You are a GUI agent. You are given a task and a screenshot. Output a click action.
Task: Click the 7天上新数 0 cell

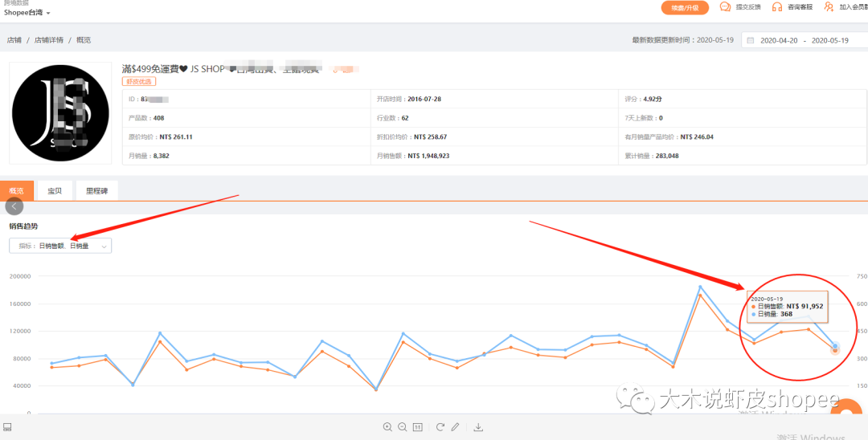[743, 118]
